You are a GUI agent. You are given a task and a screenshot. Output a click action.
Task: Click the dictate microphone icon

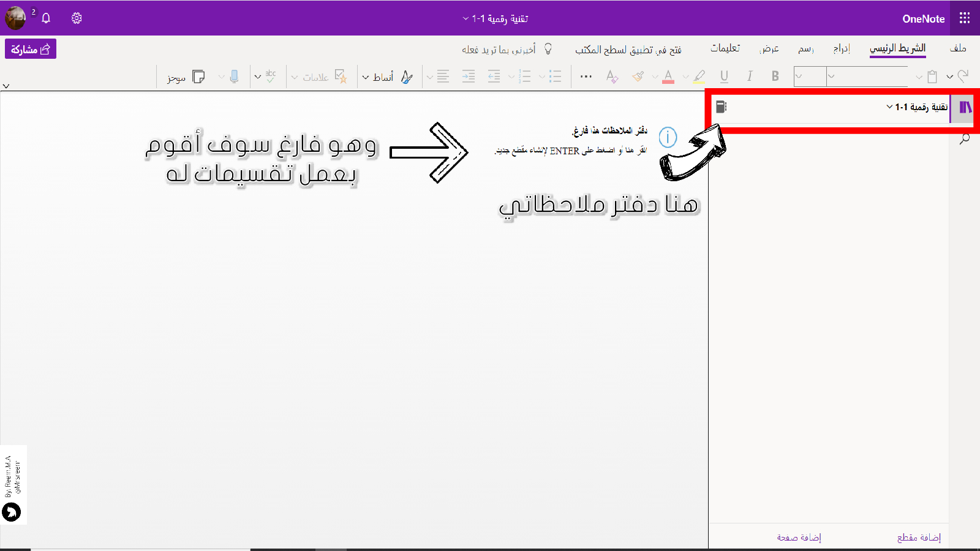234,77
